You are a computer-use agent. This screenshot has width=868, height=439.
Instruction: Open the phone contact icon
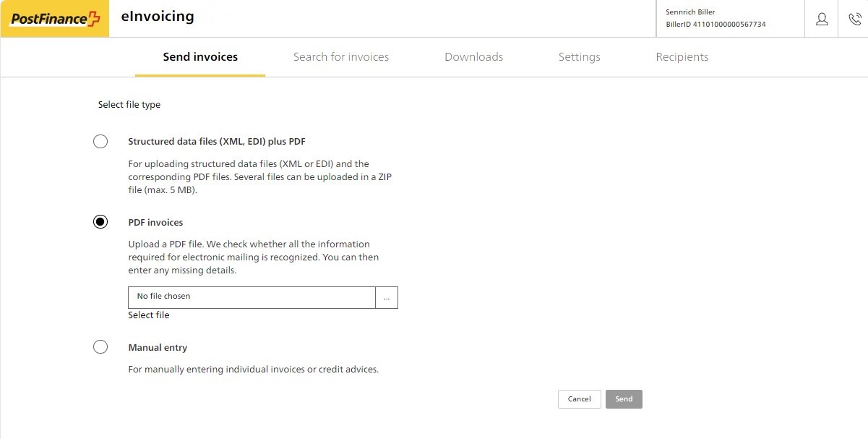tap(855, 20)
